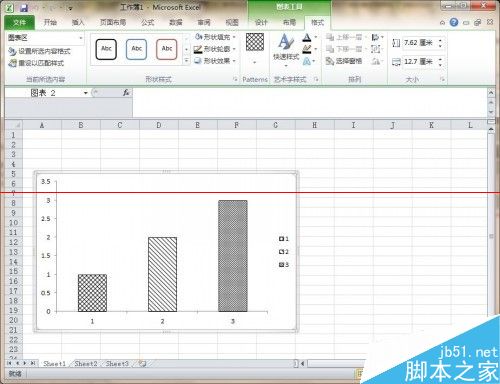Viewport: 500px width, 384px height.
Task: Click legend entry 3 in chart
Action: (284, 265)
